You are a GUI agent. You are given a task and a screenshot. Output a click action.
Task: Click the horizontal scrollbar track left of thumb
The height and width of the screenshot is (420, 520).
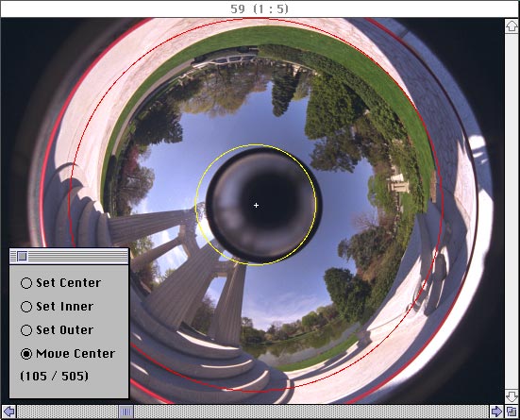coord(68,412)
